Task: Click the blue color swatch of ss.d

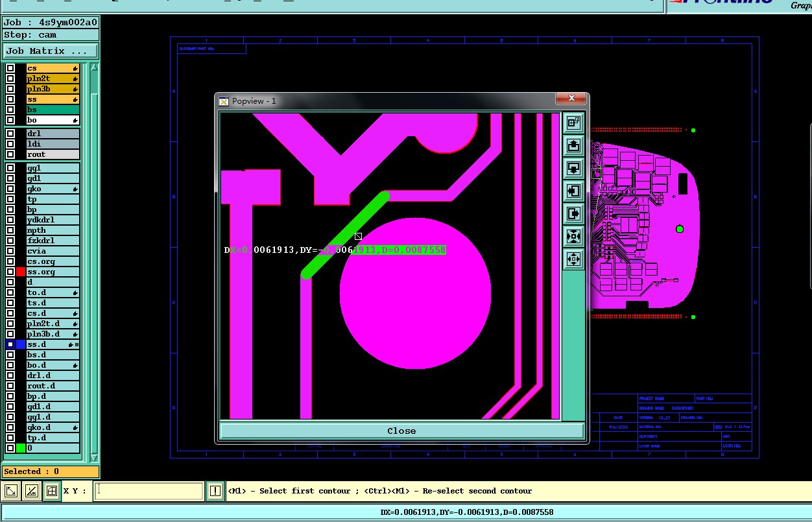Action: coord(21,344)
